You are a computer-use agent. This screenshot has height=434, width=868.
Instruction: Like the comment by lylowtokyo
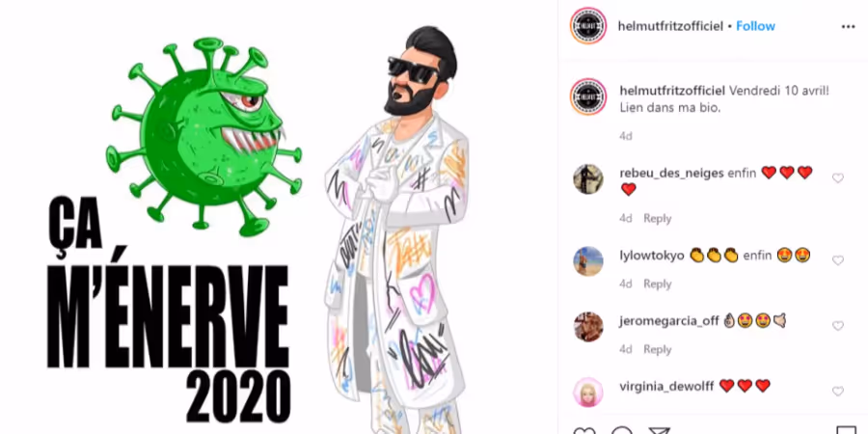(x=837, y=260)
